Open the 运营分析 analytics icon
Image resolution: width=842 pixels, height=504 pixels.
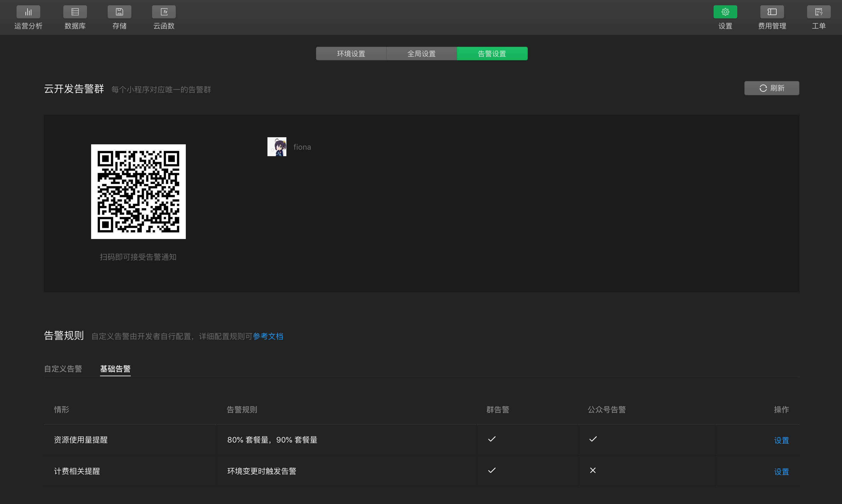click(x=28, y=12)
